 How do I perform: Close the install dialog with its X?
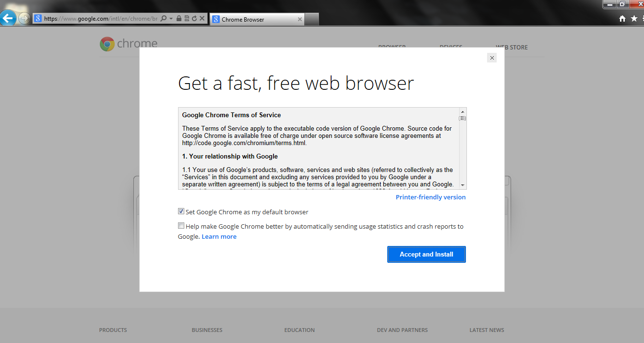point(491,58)
